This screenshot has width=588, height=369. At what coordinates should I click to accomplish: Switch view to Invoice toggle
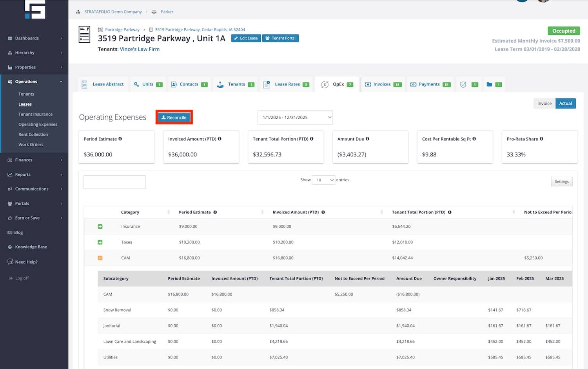(544, 104)
